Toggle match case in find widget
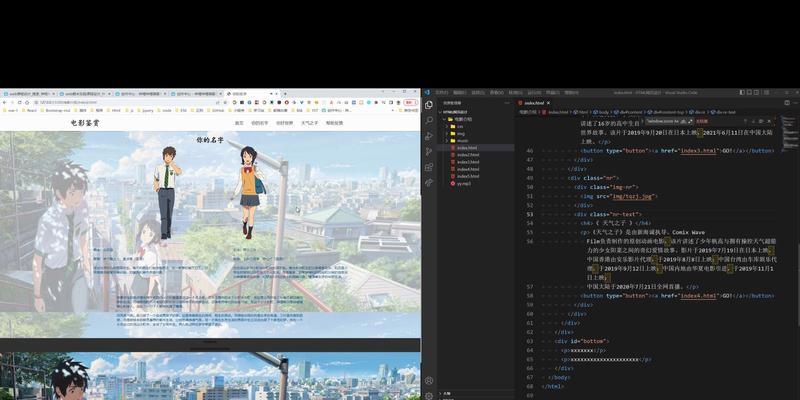800x400 pixels. click(x=677, y=121)
